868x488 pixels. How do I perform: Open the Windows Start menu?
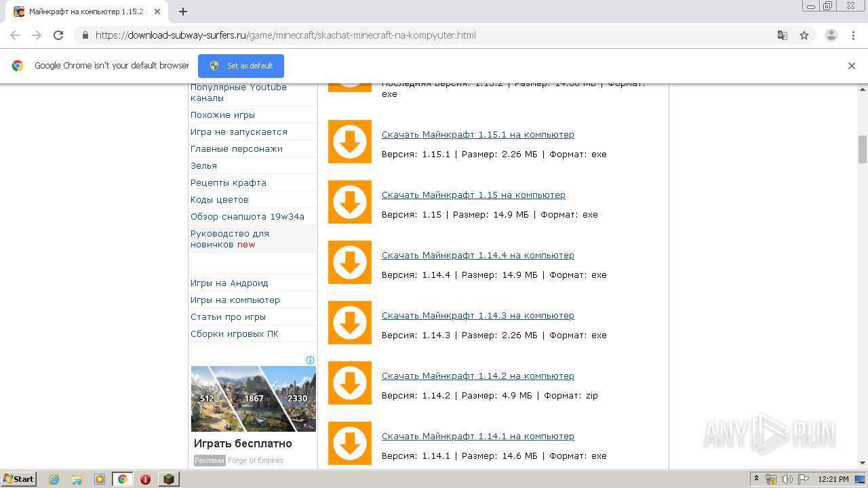pos(19,479)
